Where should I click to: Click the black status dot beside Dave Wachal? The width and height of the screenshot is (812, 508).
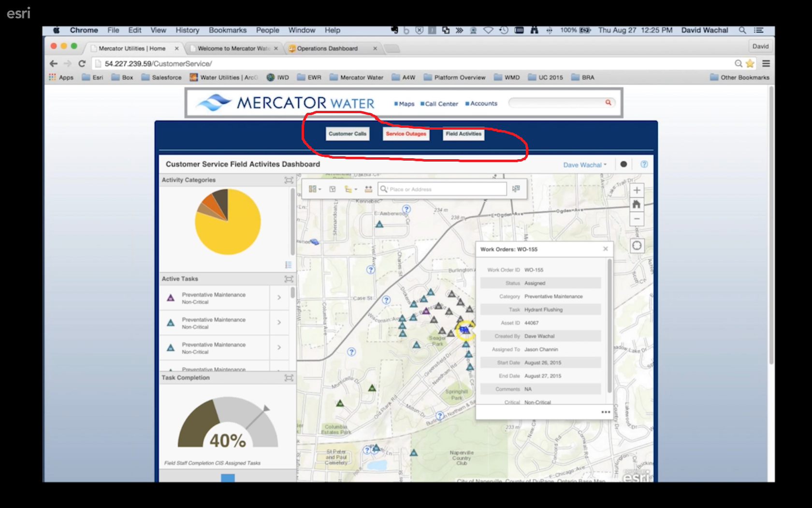pyautogui.click(x=623, y=164)
